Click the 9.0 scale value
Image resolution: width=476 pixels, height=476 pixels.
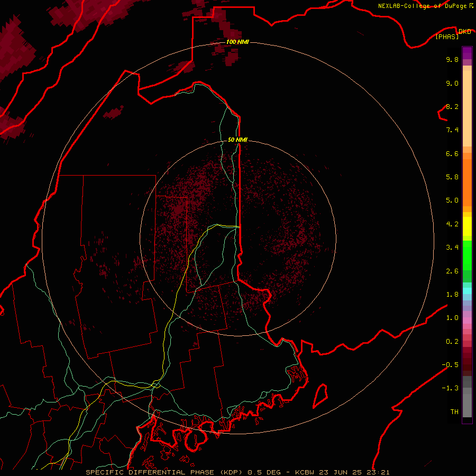coord(452,83)
